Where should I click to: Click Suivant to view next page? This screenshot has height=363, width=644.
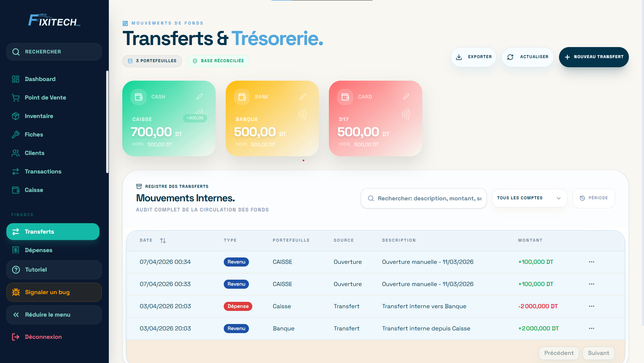click(x=598, y=353)
